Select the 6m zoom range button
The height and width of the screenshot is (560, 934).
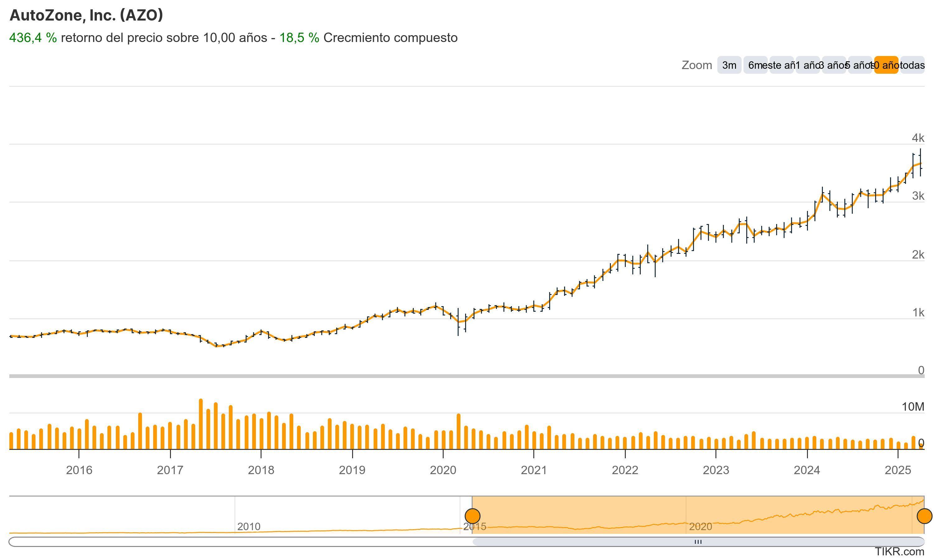(755, 65)
